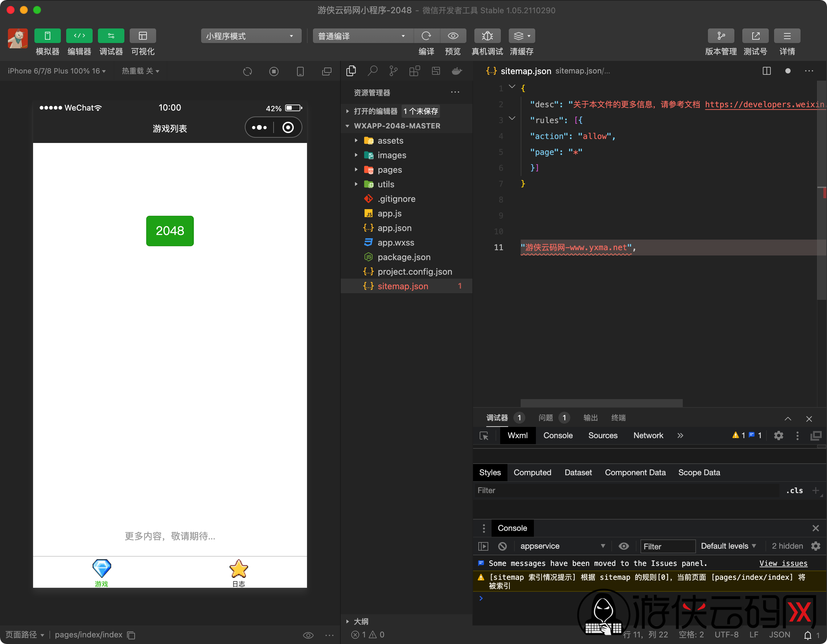Collapse the WXAPP-2048-MASTER root folder
Viewport: 827px width, 644px height.
click(x=407, y=126)
